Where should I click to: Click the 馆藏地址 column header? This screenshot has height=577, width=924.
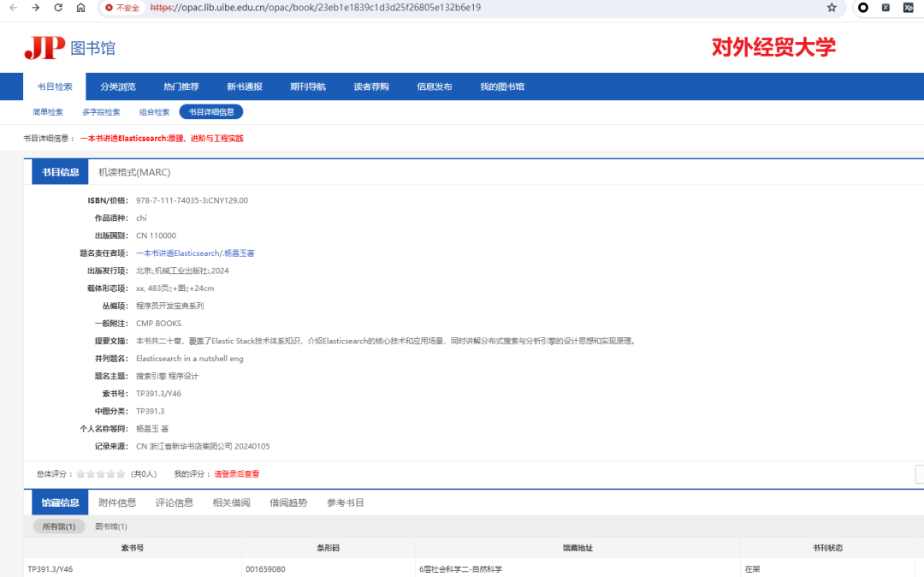tap(577, 548)
